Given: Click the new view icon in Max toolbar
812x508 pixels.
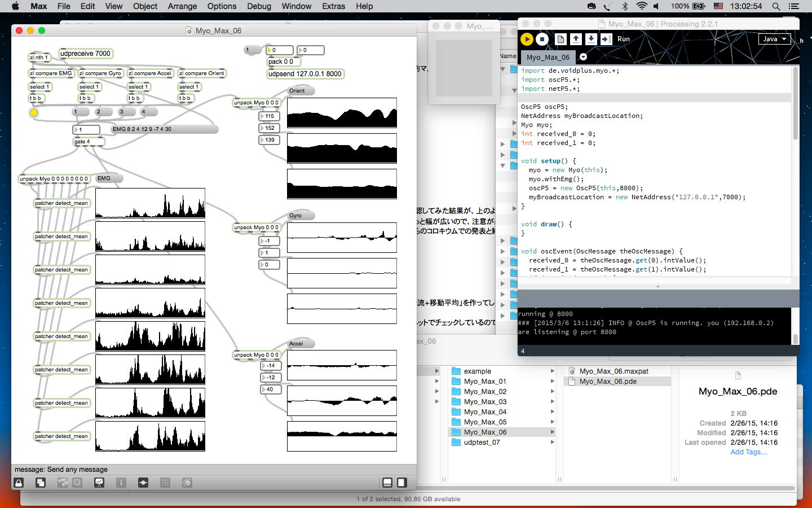Looking at the screenshot, I should coord(41,483).
